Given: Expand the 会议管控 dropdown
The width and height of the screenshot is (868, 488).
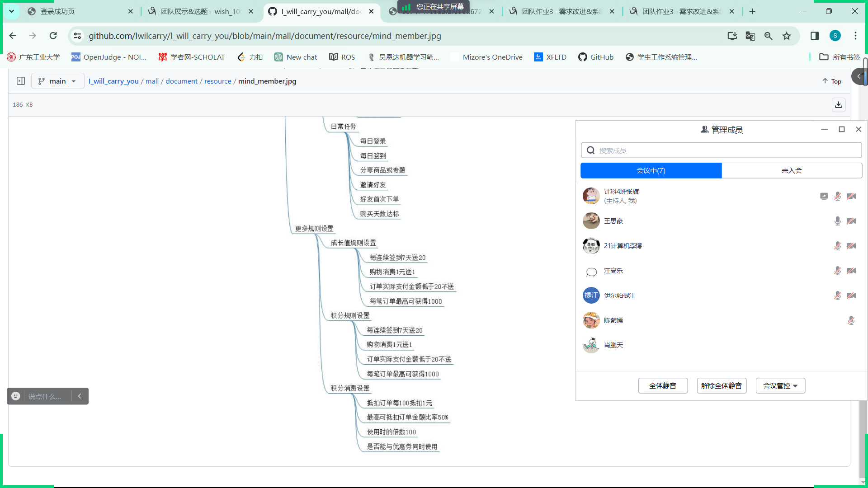Looking at the screenshot, I should click(780, 385).
